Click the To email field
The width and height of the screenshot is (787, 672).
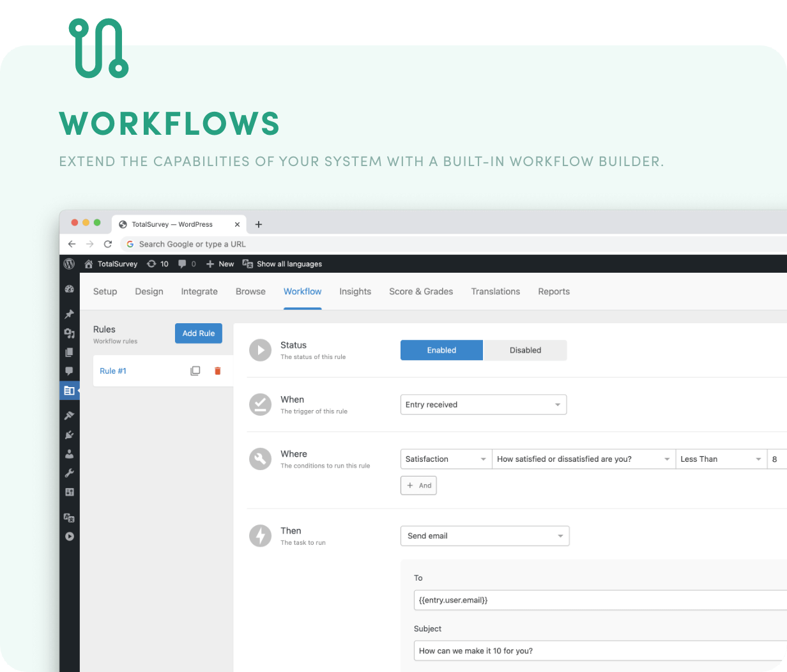600,600
